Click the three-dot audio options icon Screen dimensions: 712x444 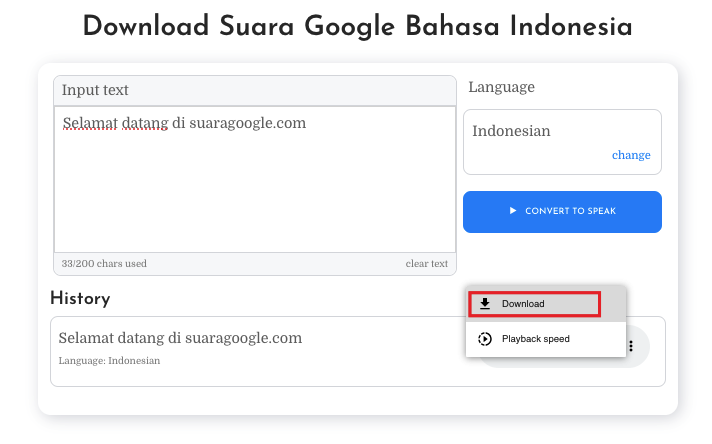(631, 346)
